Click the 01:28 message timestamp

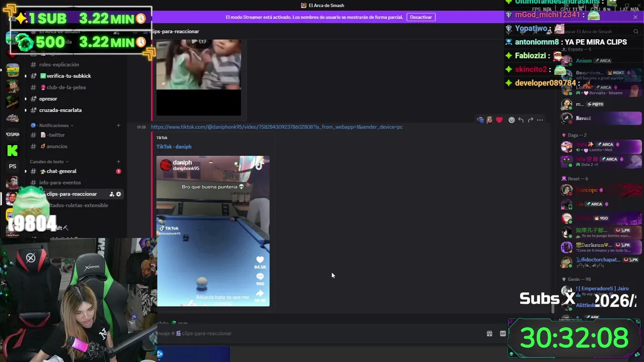click(x=141, y=127)
